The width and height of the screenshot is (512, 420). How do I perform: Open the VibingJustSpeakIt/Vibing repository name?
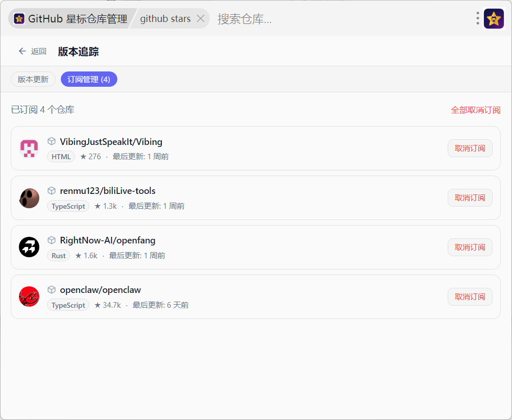click(x=111, y=142)
